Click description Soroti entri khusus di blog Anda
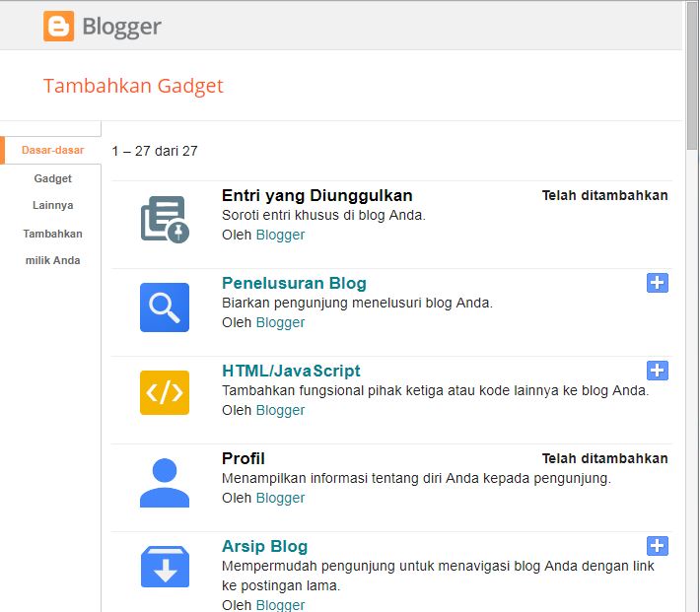 coord(323,215)
